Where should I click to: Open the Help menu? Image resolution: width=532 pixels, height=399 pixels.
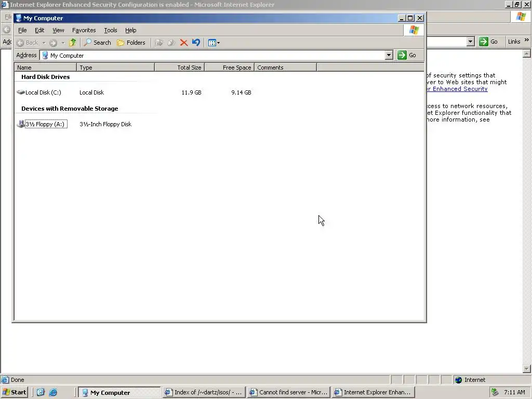pos(130,30)
